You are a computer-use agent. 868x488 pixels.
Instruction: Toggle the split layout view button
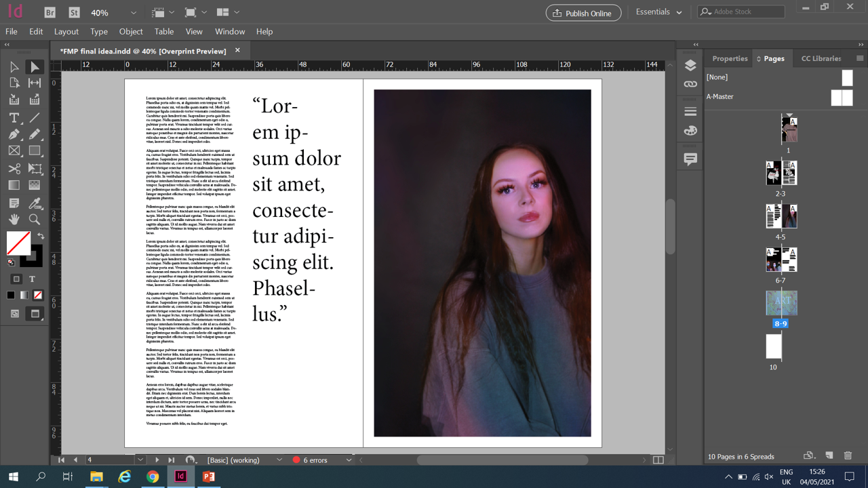pyautogui.click(x=658, y=460)
